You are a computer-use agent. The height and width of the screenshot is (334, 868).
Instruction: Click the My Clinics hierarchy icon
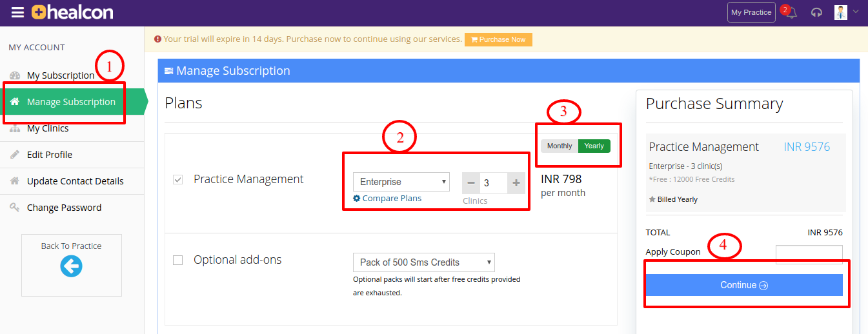15,128
